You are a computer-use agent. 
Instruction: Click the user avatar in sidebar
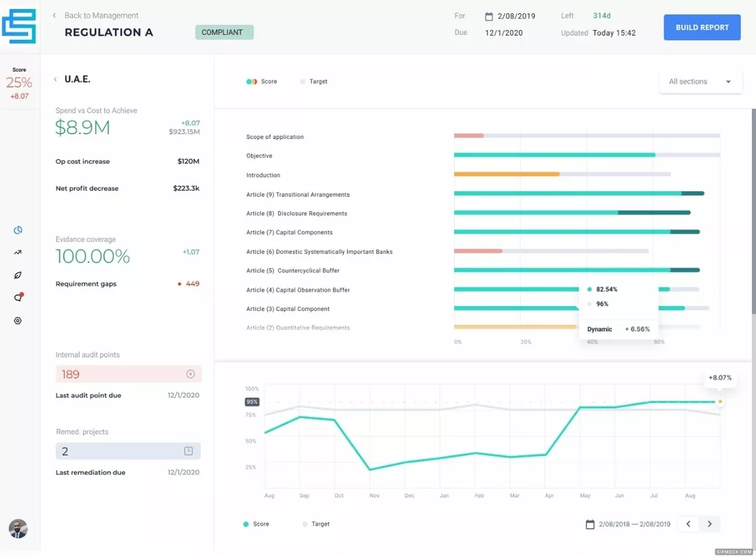pyautogui.click(x=19, y=529)
